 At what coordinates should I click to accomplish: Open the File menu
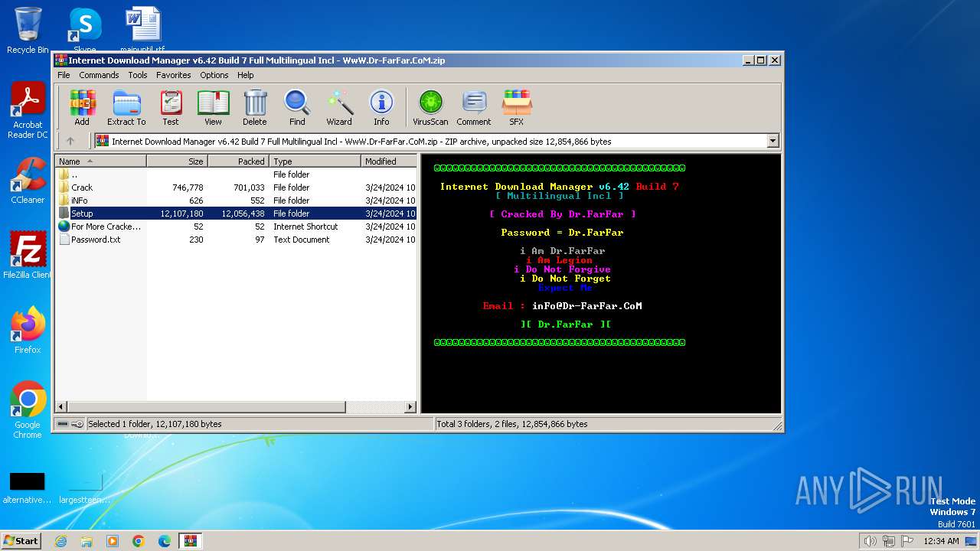[x=64, y=75]
